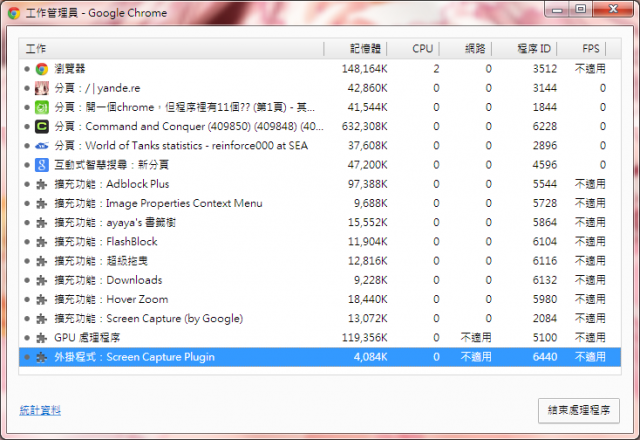The height and width of the screenshot is (440, 640).
Task: Select the 瀏覽器 browser process row
Action: [320, 69]
